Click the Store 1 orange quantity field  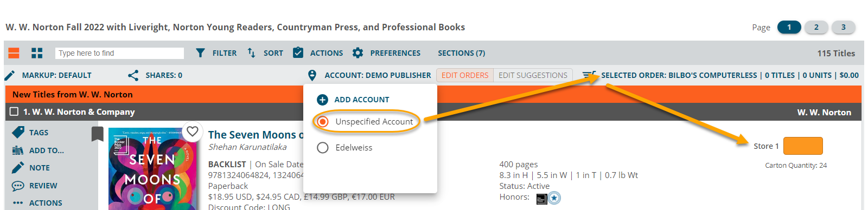pyautogui.click(x=803, y=146)
